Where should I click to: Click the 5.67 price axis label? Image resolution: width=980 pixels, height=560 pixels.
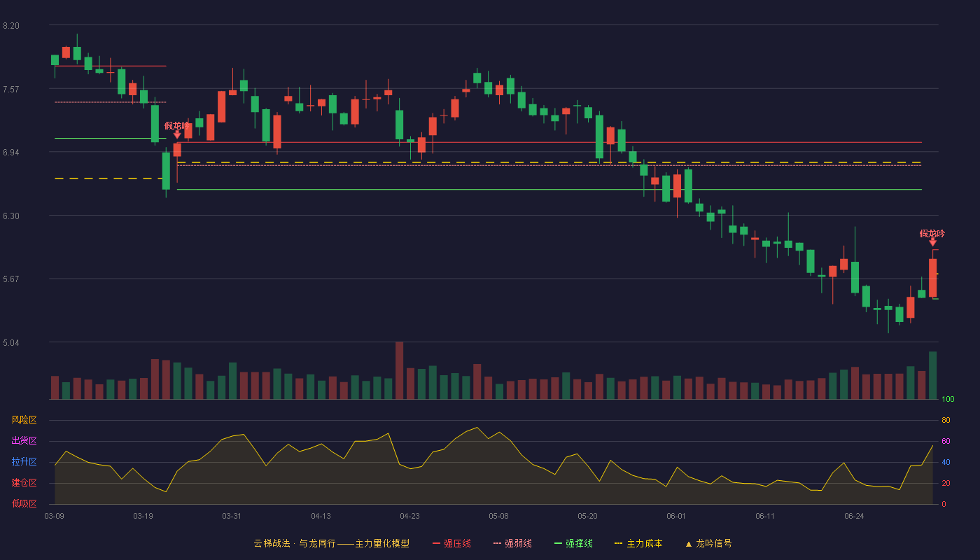[x=11, y=279]
